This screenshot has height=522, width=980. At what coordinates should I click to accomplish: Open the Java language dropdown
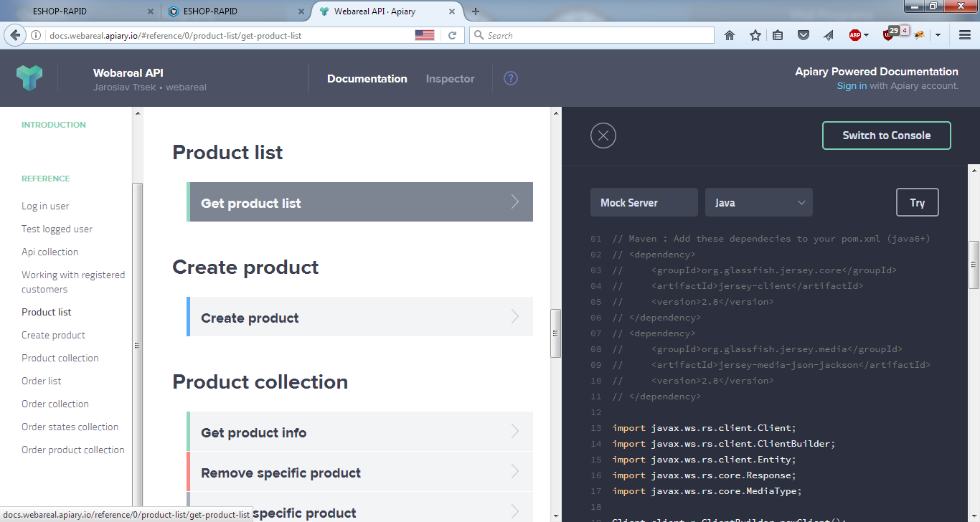(x=759, y=203)
